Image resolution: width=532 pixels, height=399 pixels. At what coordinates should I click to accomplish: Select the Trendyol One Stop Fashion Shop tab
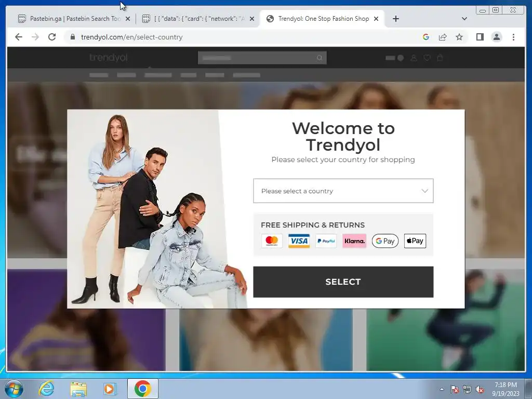(322, 19)
